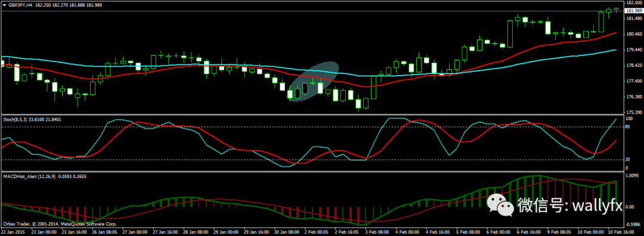Viewport: 644px width, 236px height.
Task: Click the 6 Feb 00:00 time label
Action: (499, 232)
